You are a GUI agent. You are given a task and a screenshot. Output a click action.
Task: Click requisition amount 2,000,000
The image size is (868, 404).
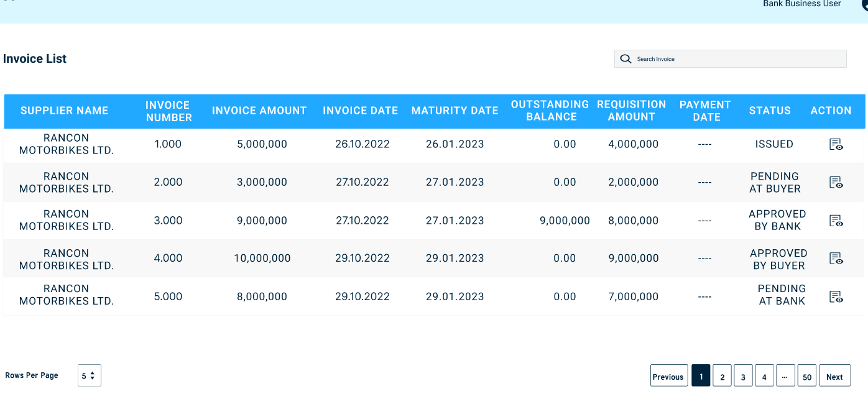(x=633, y=182)
